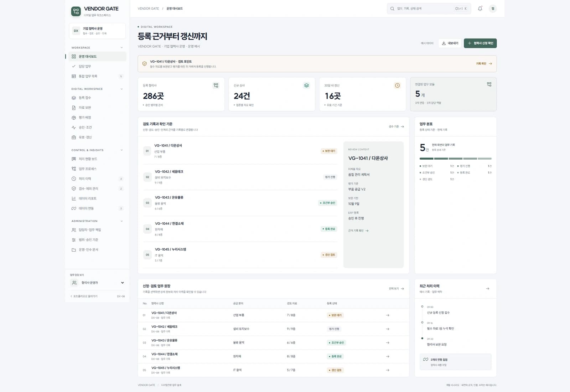Open 업무 프로세스 menu item
This screenshot has height=392, width=570.
click(x=97, y=169)
